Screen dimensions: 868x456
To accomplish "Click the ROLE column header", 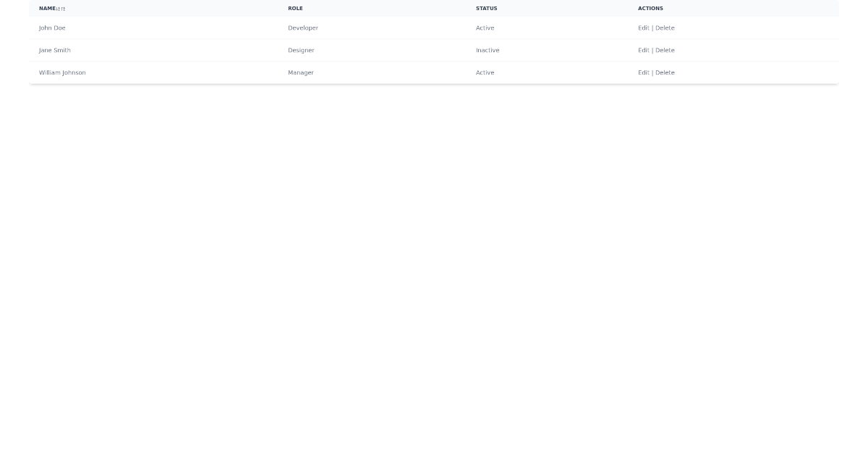I will [295, 9].
